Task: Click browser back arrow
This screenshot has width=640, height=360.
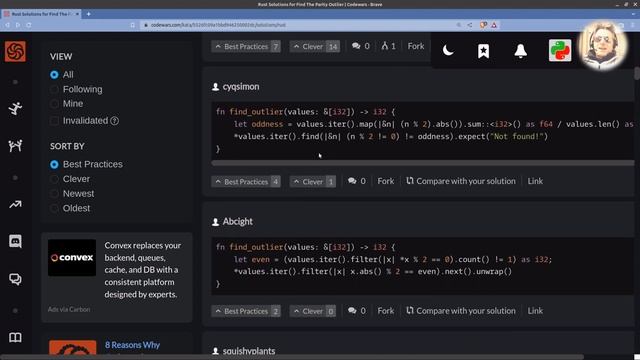Action: tap(7, 25)
